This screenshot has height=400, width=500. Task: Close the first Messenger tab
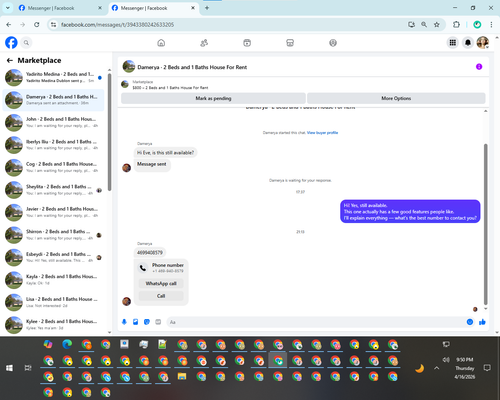(x=100, y=8)
